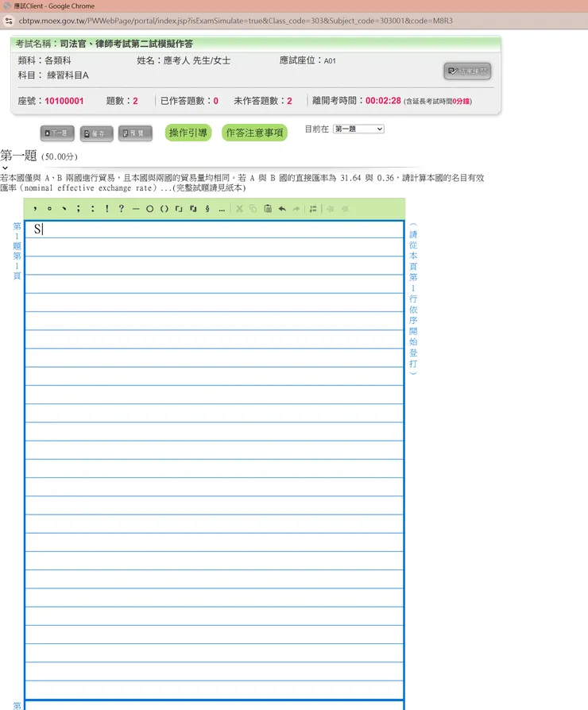Insert a dash symbol
This screenshot has width=588, height=710.
(x=136, y=209)
